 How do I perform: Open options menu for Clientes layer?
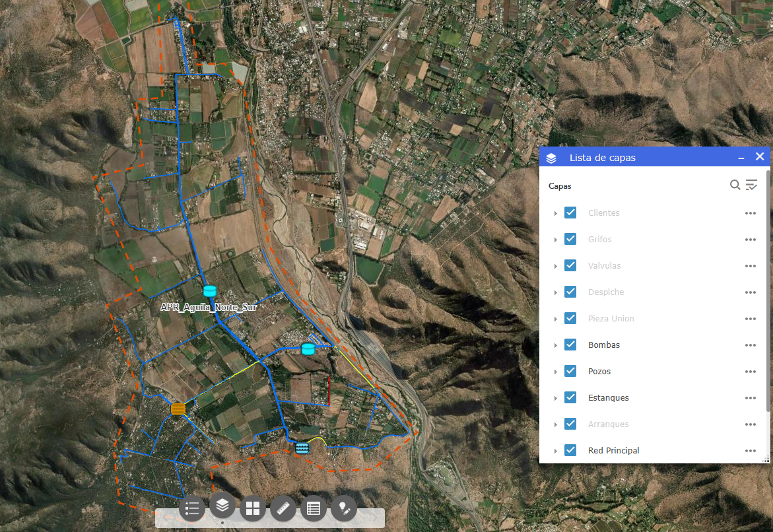(x=751, y=213)
